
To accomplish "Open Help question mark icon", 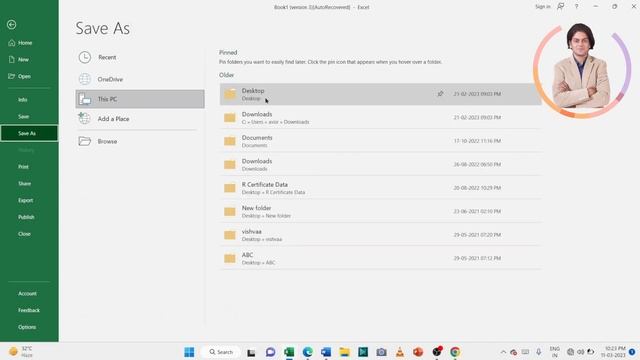I will coord(576,7).
